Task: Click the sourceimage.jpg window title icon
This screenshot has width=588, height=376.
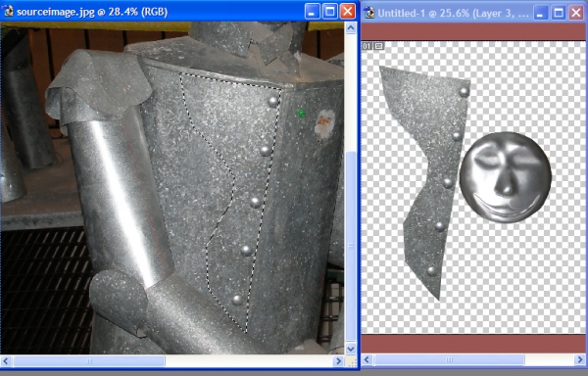Action: (x=8, y=11)
